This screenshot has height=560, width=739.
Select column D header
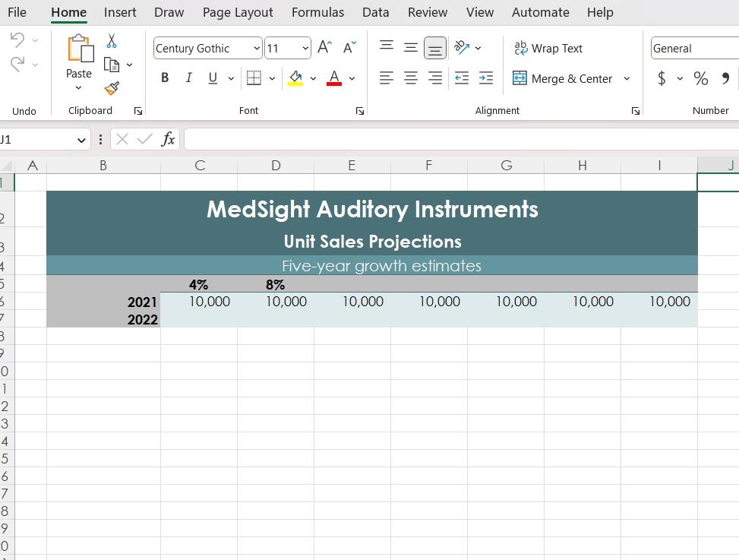tap(276, 166)
